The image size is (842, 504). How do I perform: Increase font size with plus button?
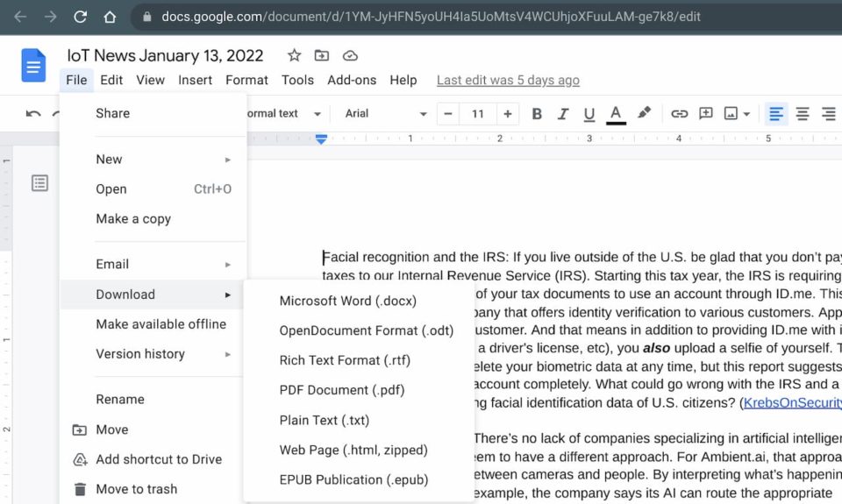point(508,114)
